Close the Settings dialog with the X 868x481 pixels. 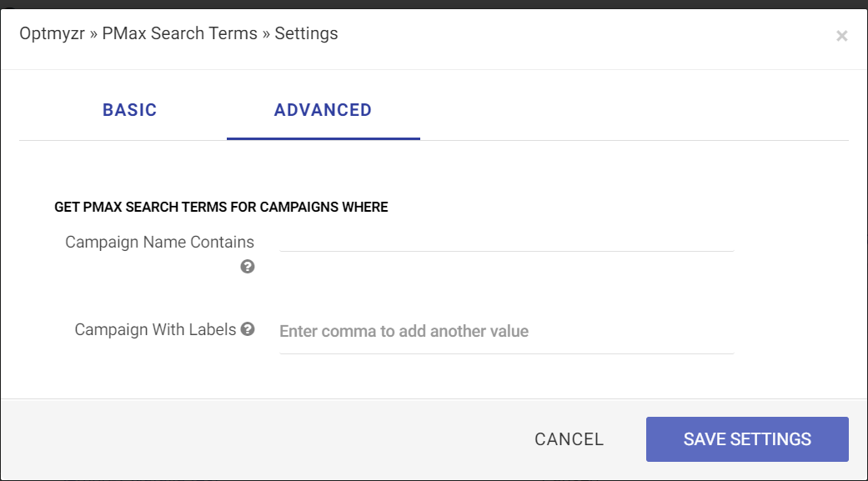[842, 36]
